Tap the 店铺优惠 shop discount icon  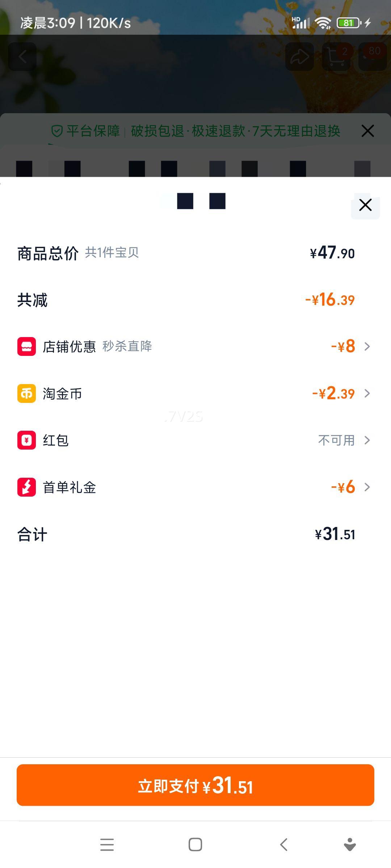26,346
